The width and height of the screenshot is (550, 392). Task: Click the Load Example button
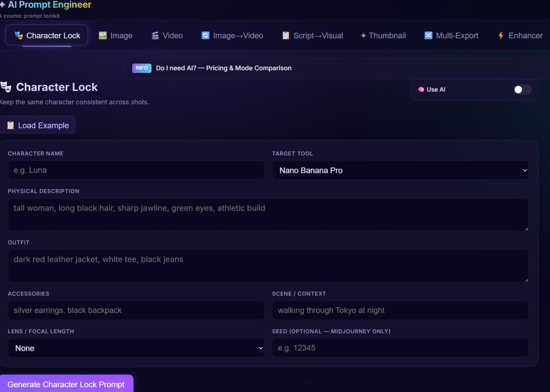tap(38, 125)
